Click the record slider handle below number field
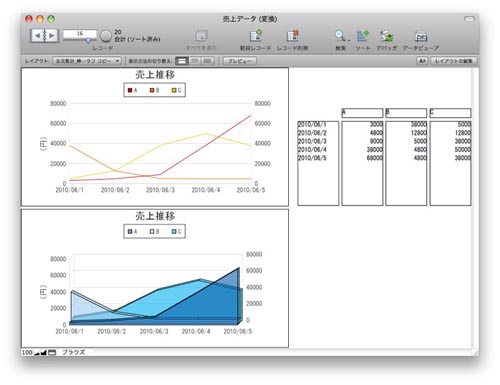This screenshot has width=500, height=385. click(x=88, y=40)
